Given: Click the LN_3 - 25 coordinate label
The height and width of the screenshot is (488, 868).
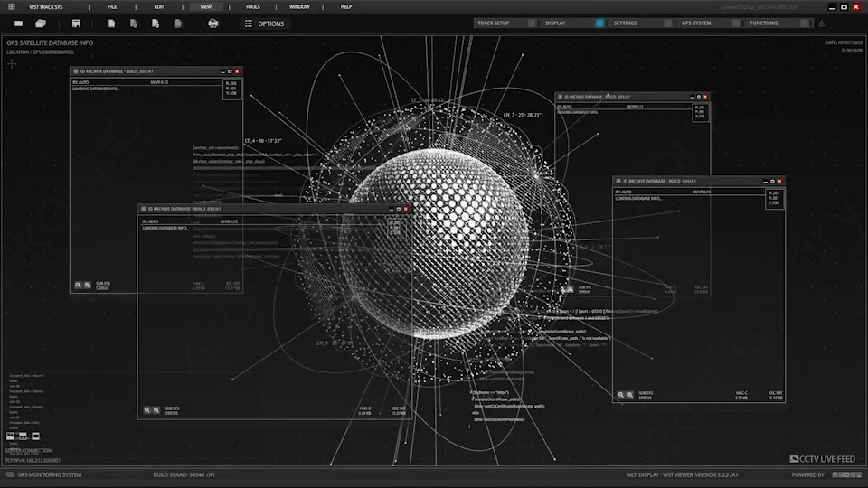Looking at the screenshot, I should coord(522,115).
